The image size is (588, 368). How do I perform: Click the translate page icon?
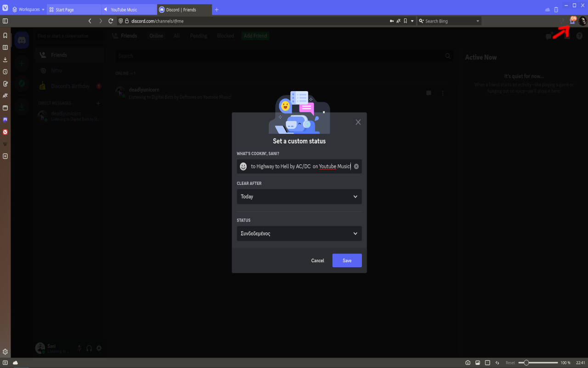398,21
